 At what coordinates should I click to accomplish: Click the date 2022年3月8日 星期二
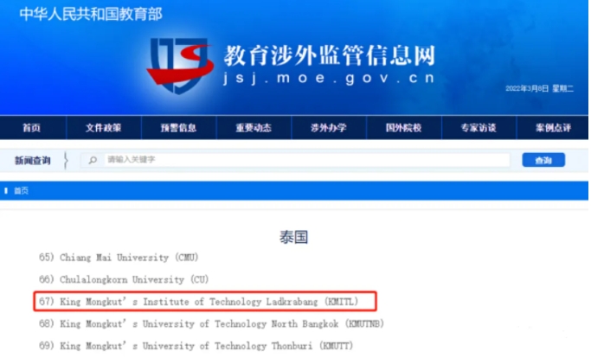pyautogui.click(x=539, y=88)
